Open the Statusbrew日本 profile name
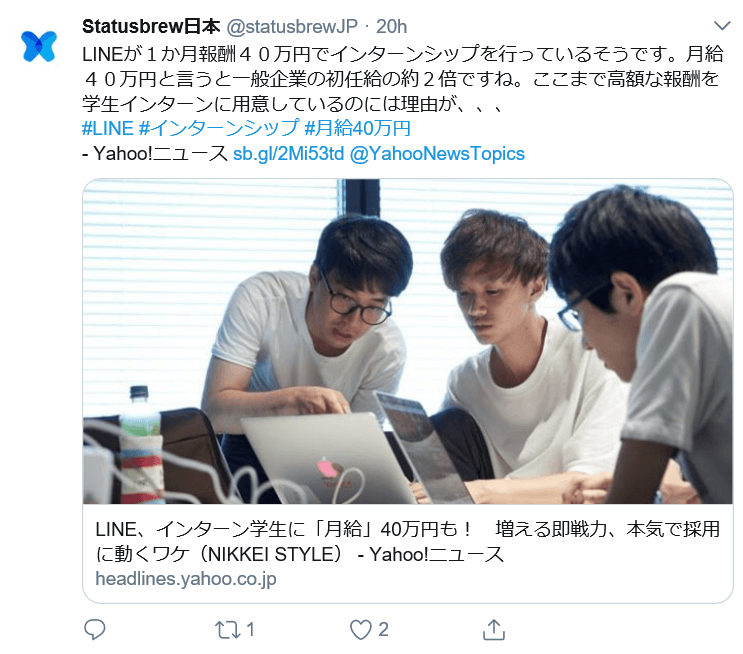This screenshot has height=654, width=743. (x=151, y=27)
